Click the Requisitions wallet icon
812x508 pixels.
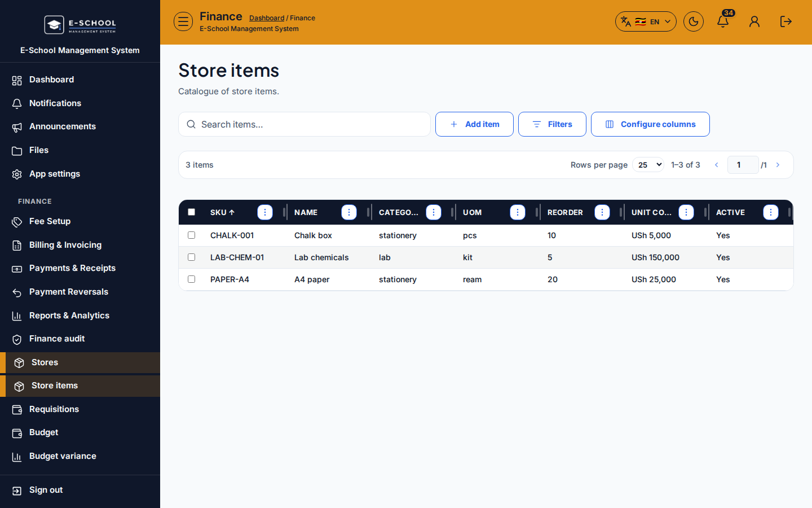click(x=17, y=410)
